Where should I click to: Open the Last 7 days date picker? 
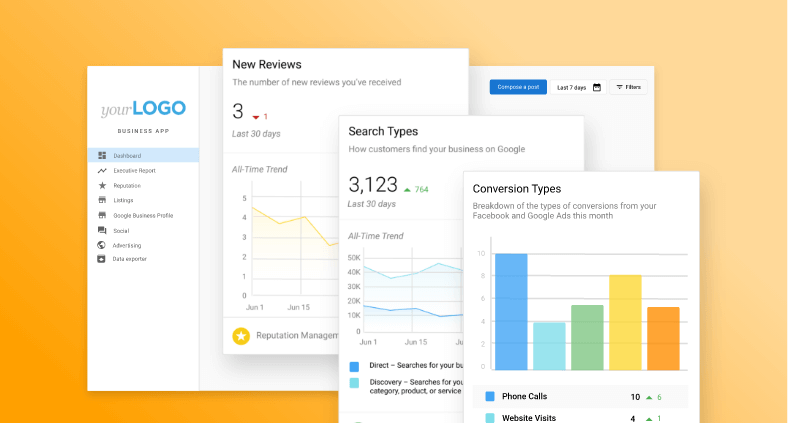579,88
